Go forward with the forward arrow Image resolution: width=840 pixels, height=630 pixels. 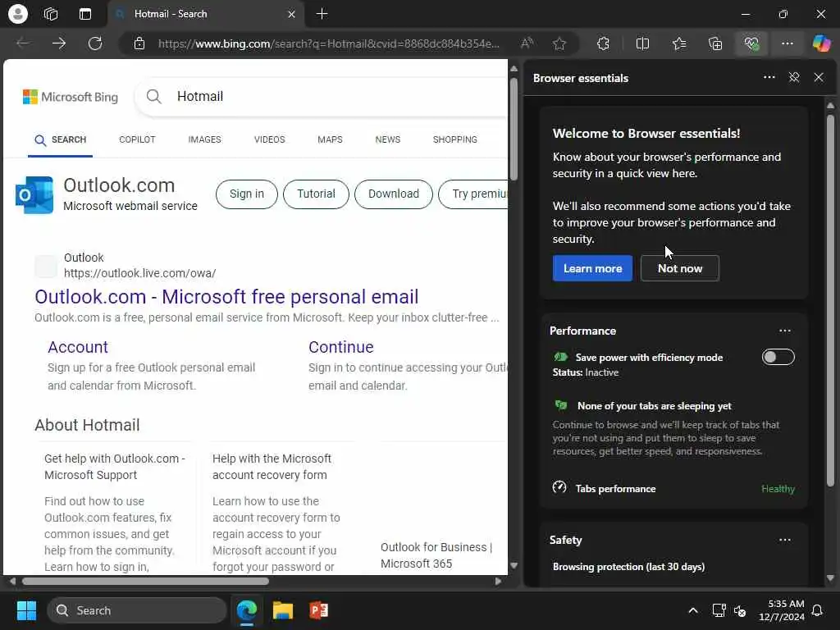59,43
